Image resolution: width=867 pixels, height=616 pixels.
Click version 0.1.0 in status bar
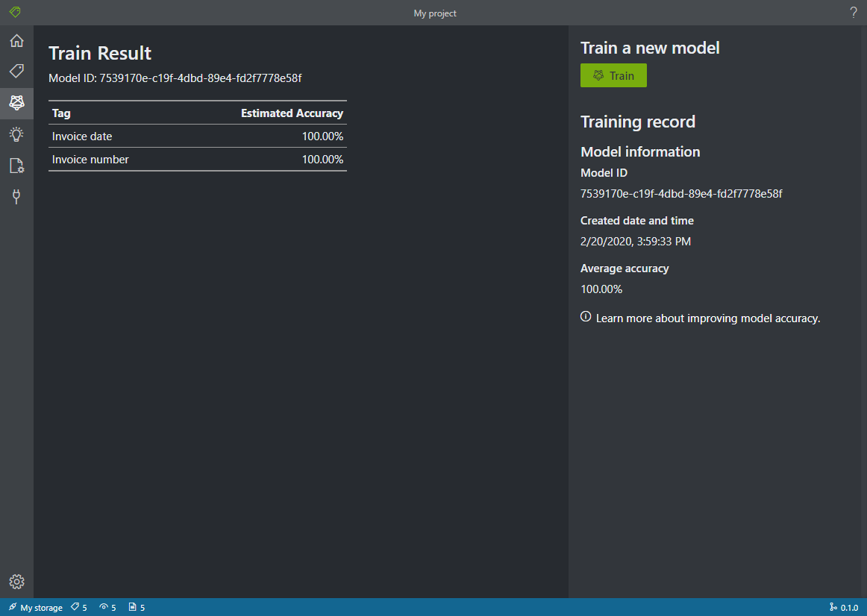pos(845,607)
